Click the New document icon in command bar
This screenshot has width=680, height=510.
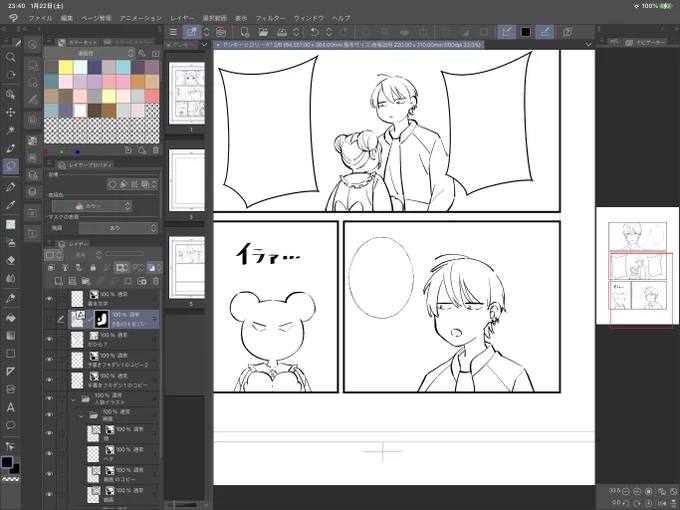click(x=245, y=32)
